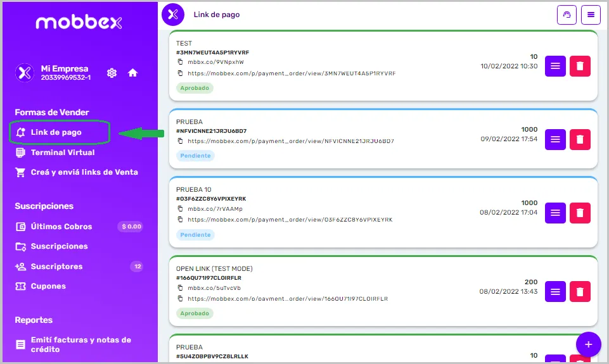Open Terminal Virtual in the sidebar
This screenshot has height=364, width=609.
55,153
